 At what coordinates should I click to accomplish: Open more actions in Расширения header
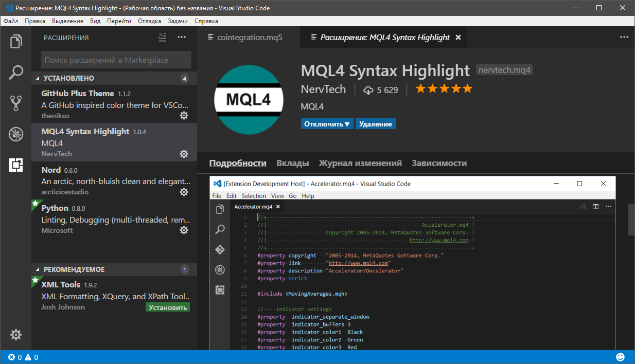click(182, 38)
